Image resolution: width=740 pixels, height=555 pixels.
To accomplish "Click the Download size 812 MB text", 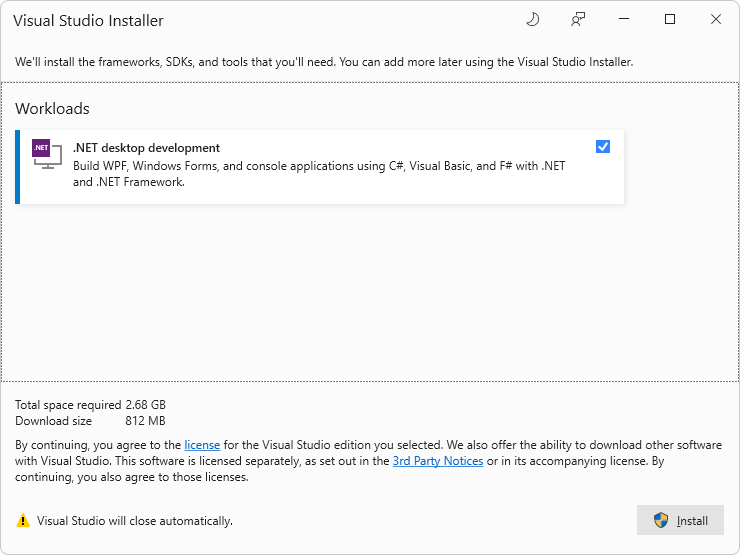I will [145, 421].
